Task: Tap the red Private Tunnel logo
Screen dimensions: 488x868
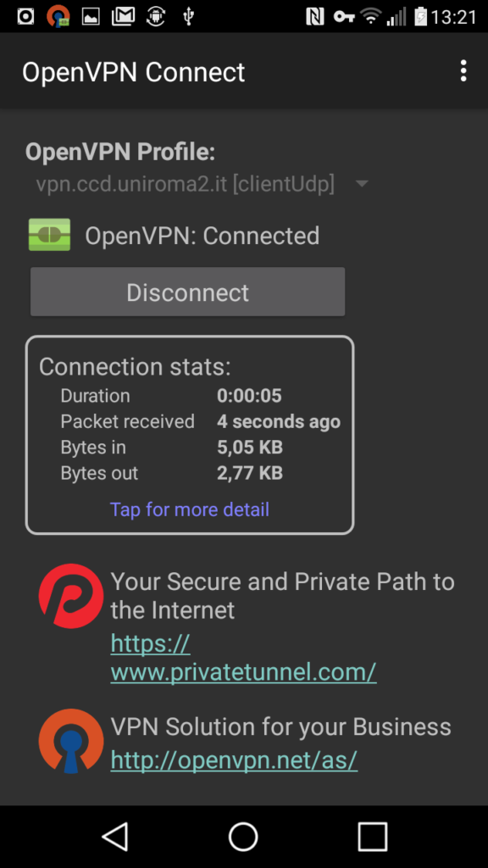Action: [x=71, y=596]
